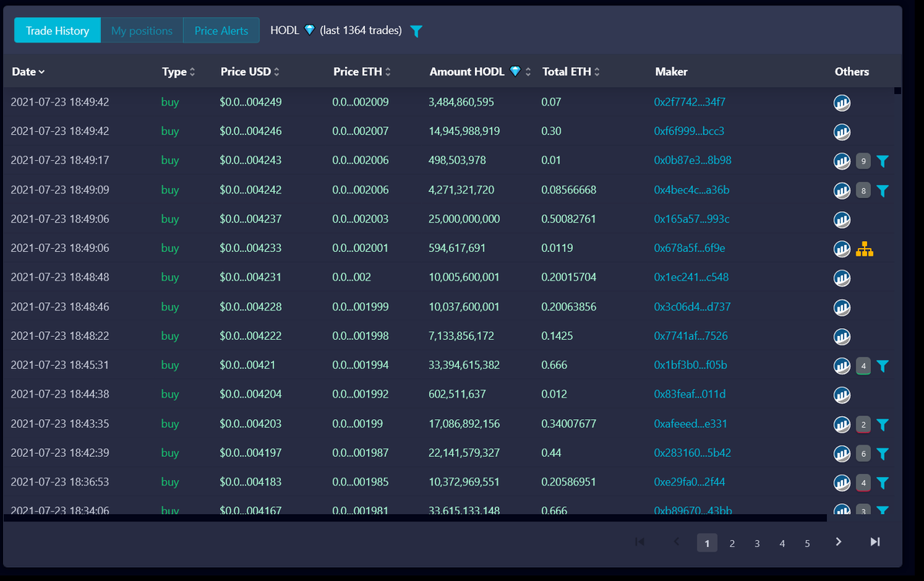Viewport: 924px width, 581px height.
Task: Open chart icon for maker 0xe29fa0...2f44
Action: (842, 483)
